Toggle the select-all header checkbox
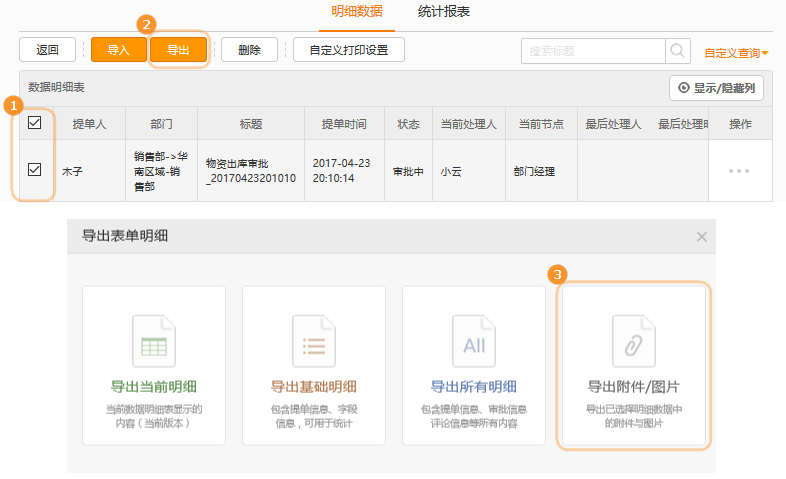786x479 pixels. 35,123
